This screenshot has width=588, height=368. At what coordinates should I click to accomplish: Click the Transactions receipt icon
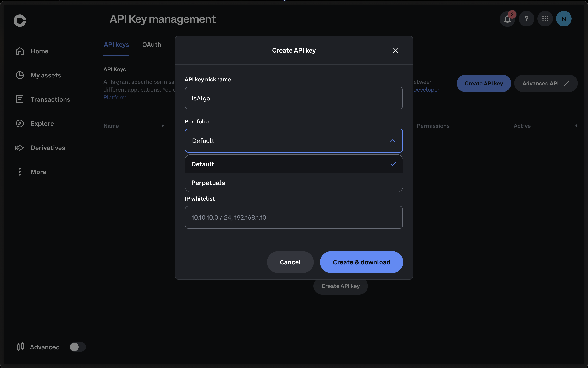[x=20, y=99]
